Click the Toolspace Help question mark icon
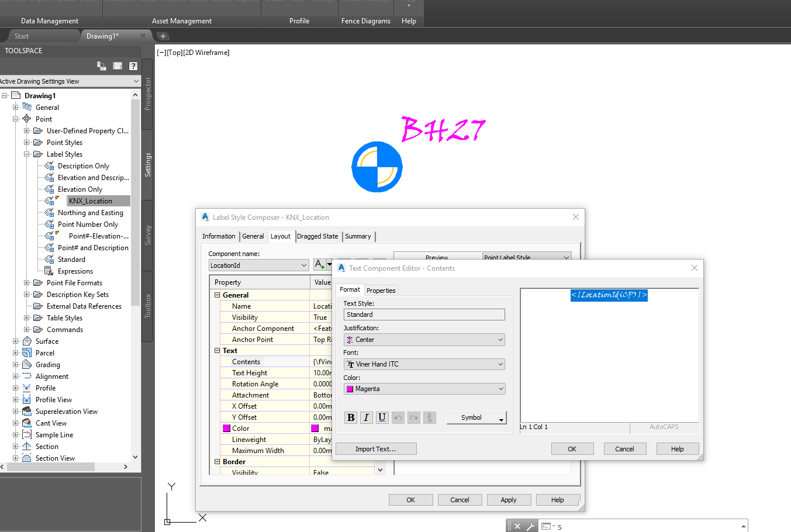Image resolution: width=791 pixels, height=532 pixels. 133,66
